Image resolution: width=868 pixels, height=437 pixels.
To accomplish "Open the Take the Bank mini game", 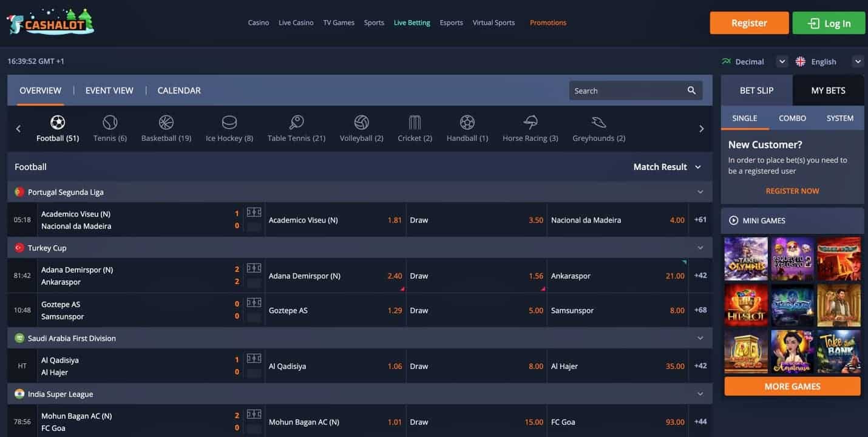I will coord(839,351).
